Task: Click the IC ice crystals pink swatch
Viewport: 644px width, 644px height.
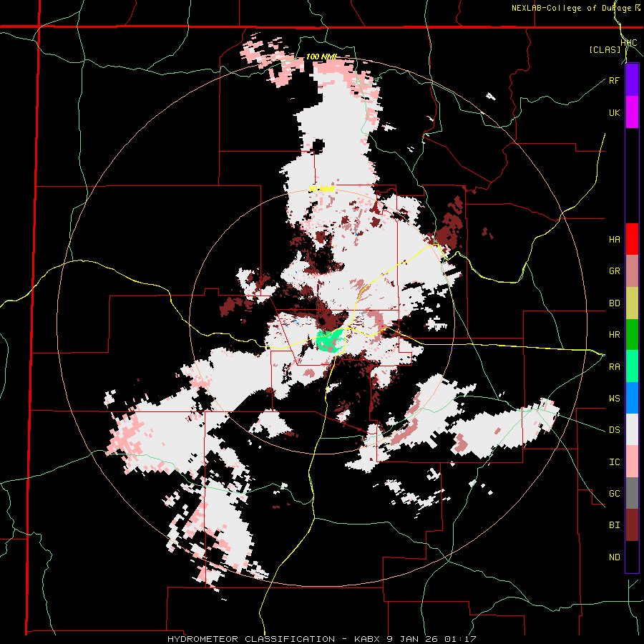Action: (x=632, y=462)
